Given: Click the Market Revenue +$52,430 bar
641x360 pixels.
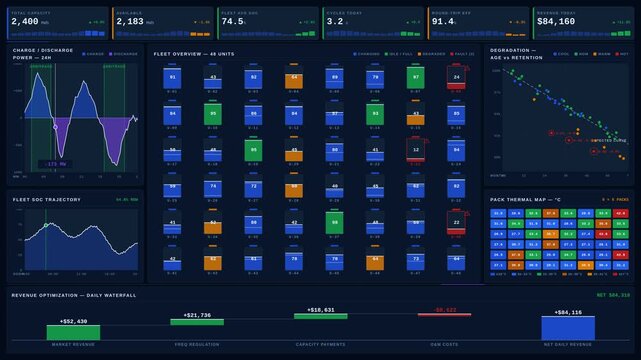Looking at the screenshot, I should pyautogui.click(x=73, y=333).
